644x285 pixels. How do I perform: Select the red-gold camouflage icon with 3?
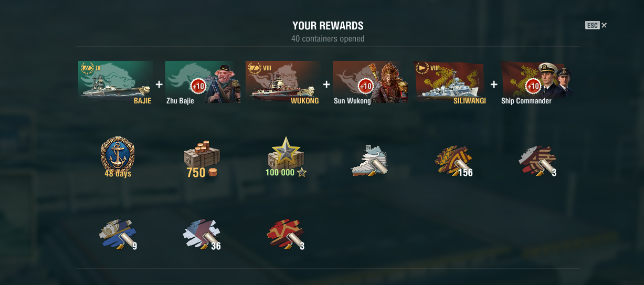[x=286, y=234]
